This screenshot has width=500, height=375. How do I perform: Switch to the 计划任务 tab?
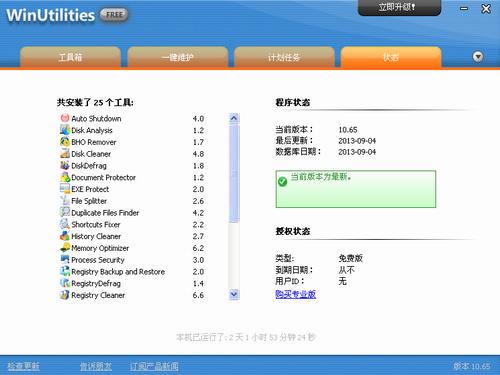pos(284,57)
